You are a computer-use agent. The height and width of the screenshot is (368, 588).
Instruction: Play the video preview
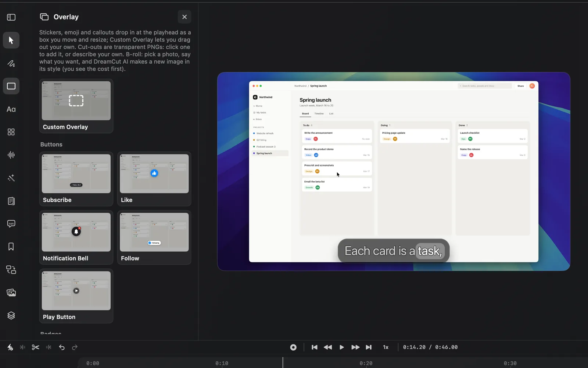342,347
